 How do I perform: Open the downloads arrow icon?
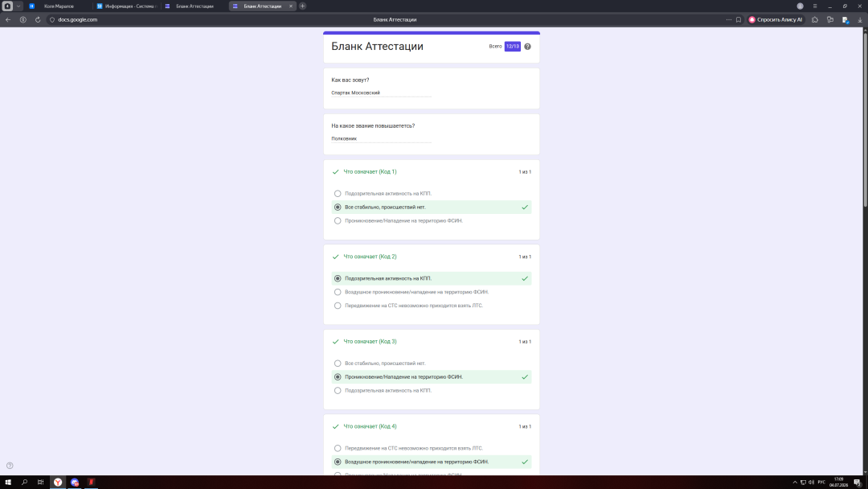[x=860, y=19]
